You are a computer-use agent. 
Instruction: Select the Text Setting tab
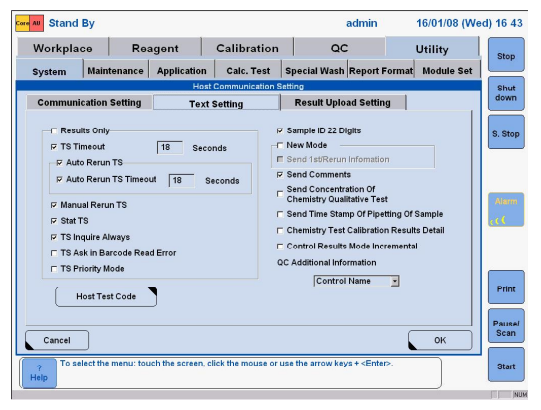pyautogui.click(x=216, y=103)
